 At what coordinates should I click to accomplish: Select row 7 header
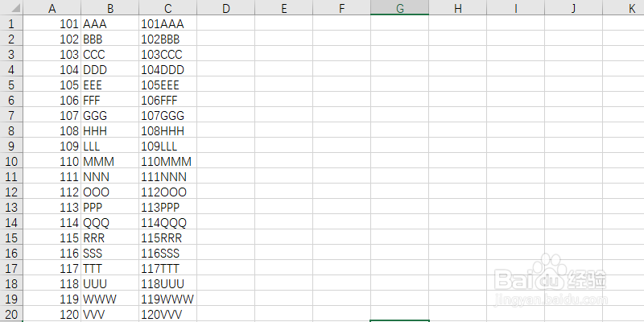(11, 114)
